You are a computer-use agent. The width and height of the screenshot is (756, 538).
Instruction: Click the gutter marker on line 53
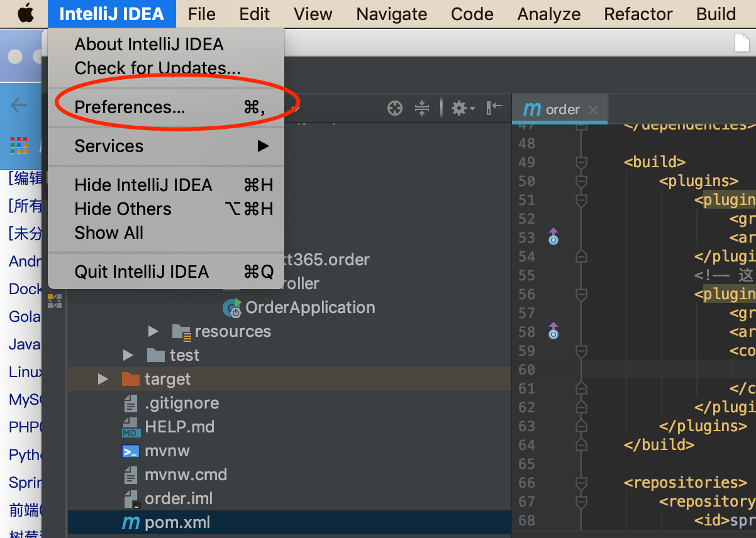coord(553,236)
